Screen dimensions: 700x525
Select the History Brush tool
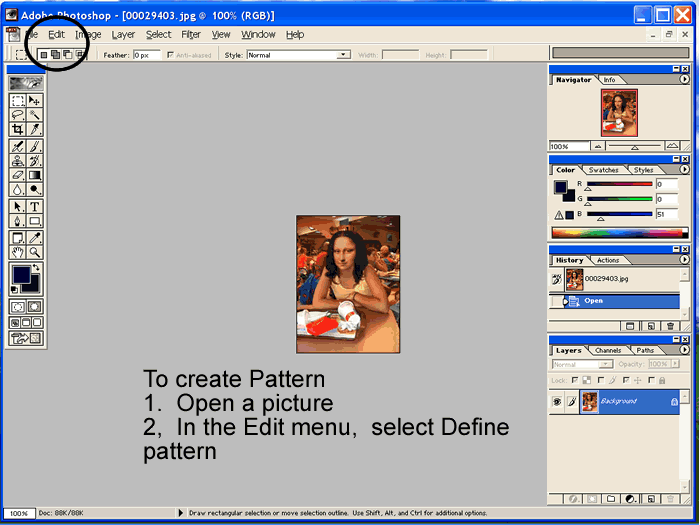[34, 161]
